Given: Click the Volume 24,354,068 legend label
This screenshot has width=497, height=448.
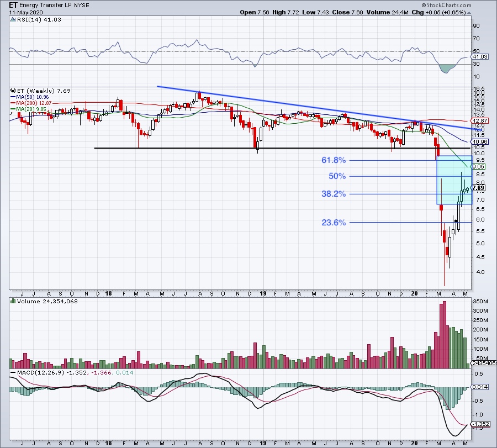Looking at the screenshot, I should point(47,302).
